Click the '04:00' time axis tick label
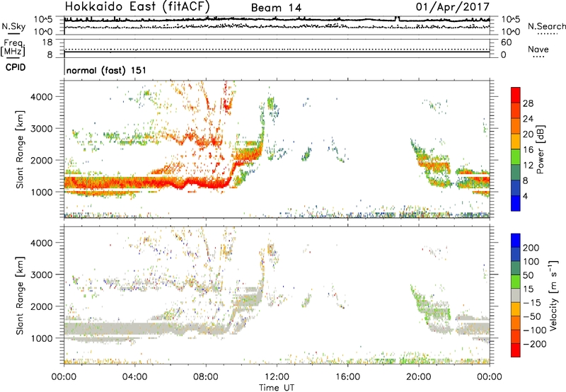This screenshot has height=392, width=566. pyautogui.click(x=135, y=377)
